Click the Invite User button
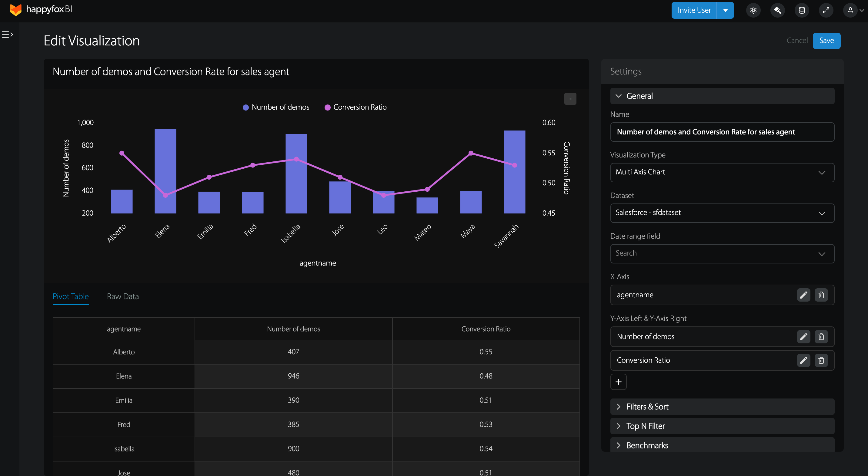Screen dimensions: 868x476 pyautogui.click(x=694, y=10)
